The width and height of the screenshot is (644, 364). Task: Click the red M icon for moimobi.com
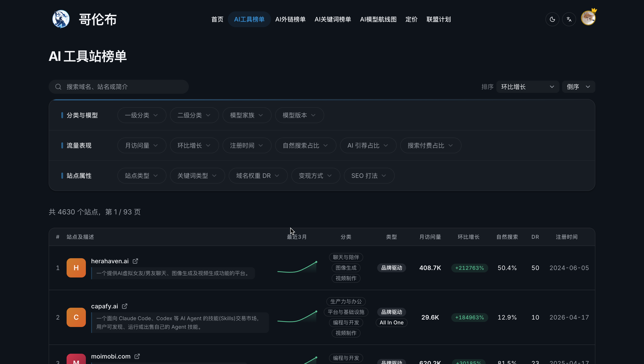coord(76,359)
